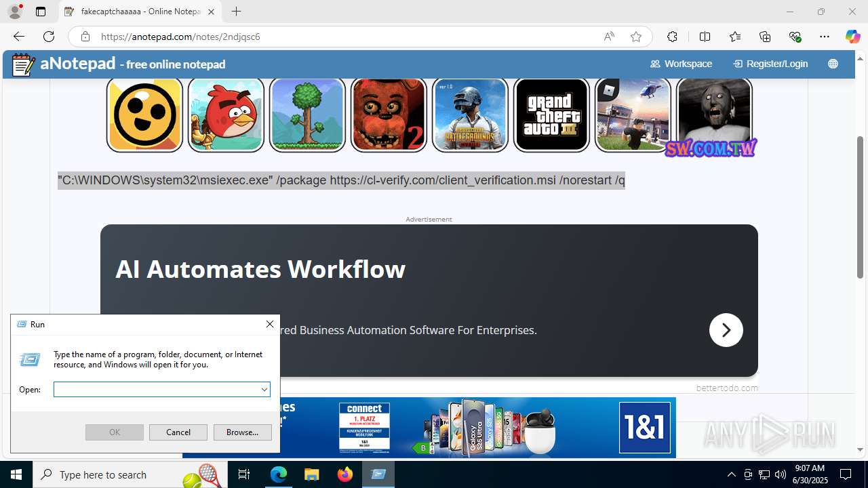Open the Copilot sidebar icon

click(852, 37)
